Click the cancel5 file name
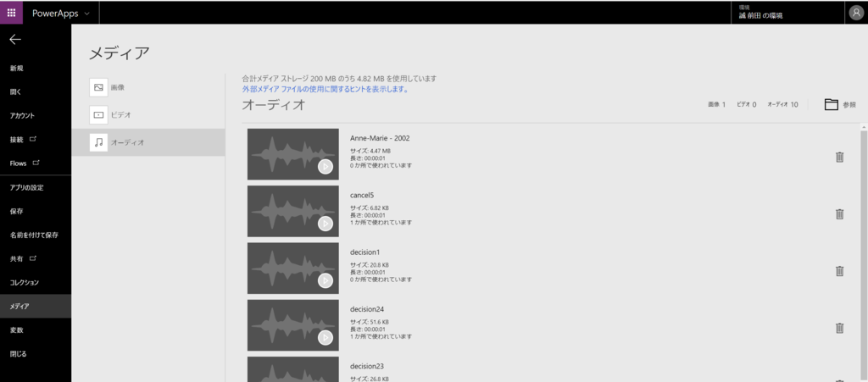The width and height of the screenshot is (868, 382). click(363, 195)
